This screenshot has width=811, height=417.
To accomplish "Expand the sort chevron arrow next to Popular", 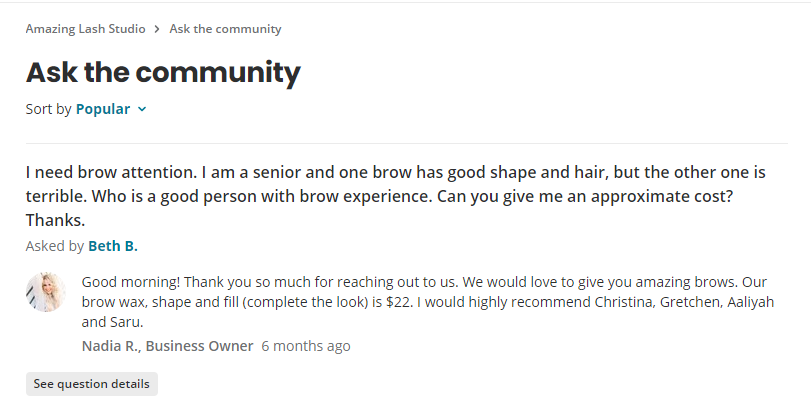I will click(142, 109).
